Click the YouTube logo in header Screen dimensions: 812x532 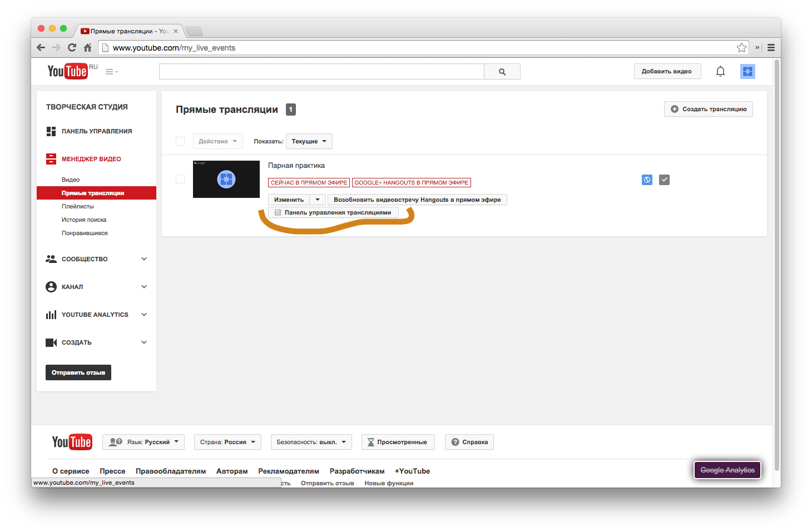pyautogui.click(x=68, y=71)
